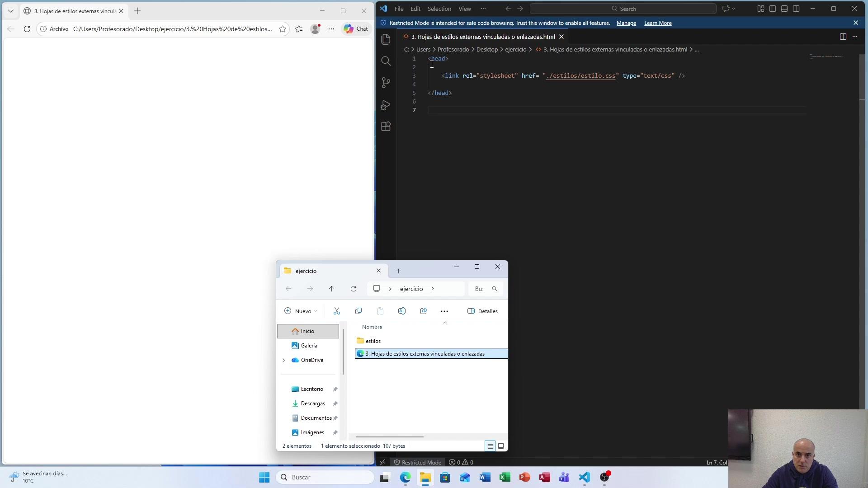The height and width of the screenshot is (488, 868).
Task: Click the Share icon in File Explorer toolbar
Action: pyautogui.click(x=424, y=311)
